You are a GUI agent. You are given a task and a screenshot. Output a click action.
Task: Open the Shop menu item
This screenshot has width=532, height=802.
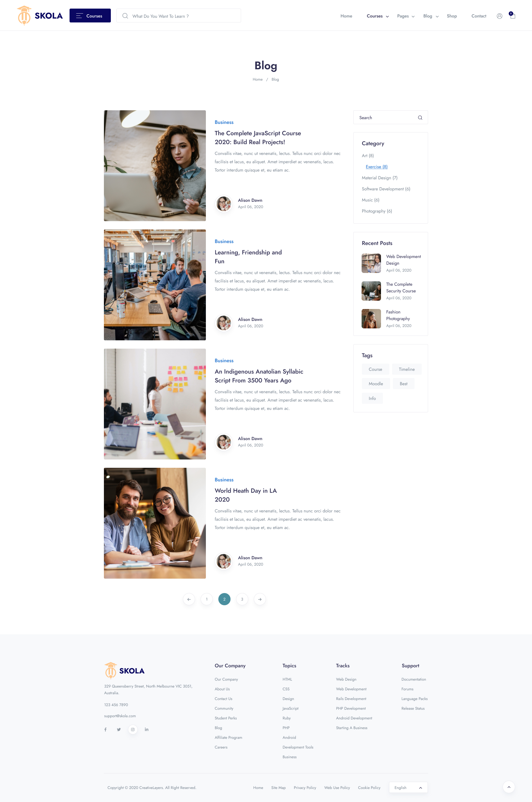[452, 16]
